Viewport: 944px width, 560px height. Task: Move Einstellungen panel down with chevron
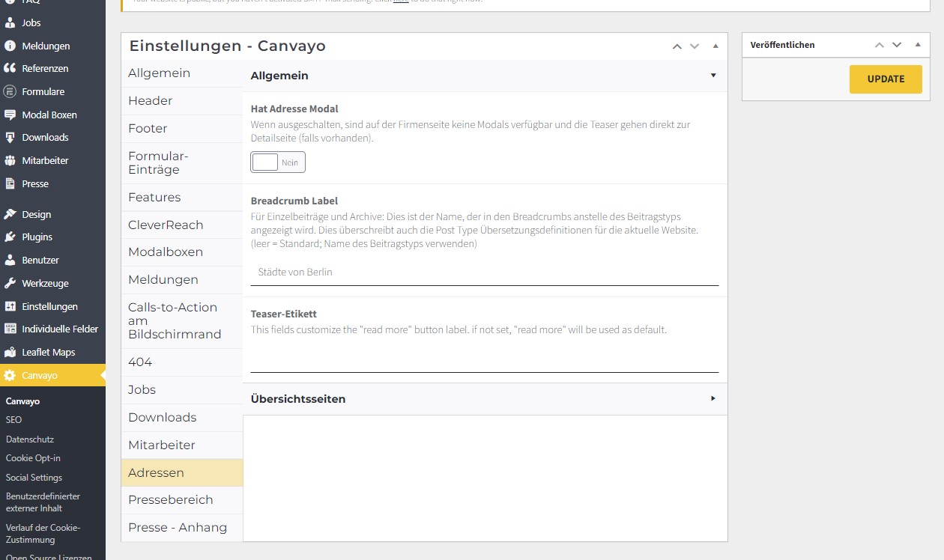695,46
